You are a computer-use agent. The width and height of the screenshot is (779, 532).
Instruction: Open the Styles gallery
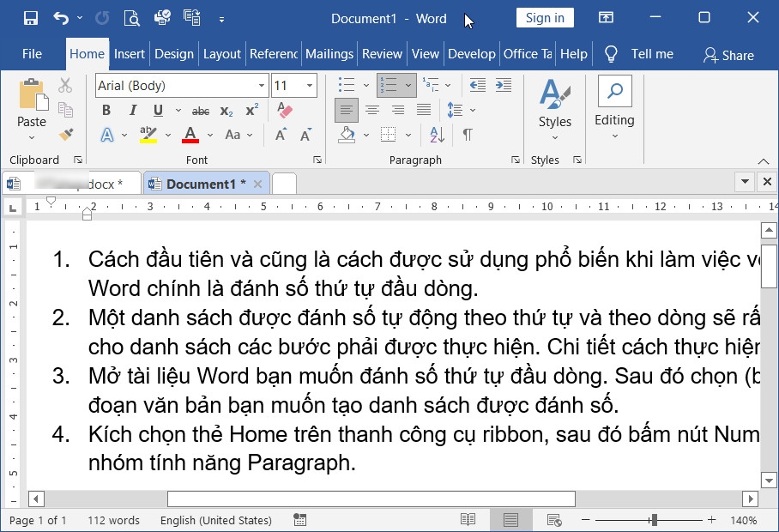pyautogui.click(x=555, y=109)
